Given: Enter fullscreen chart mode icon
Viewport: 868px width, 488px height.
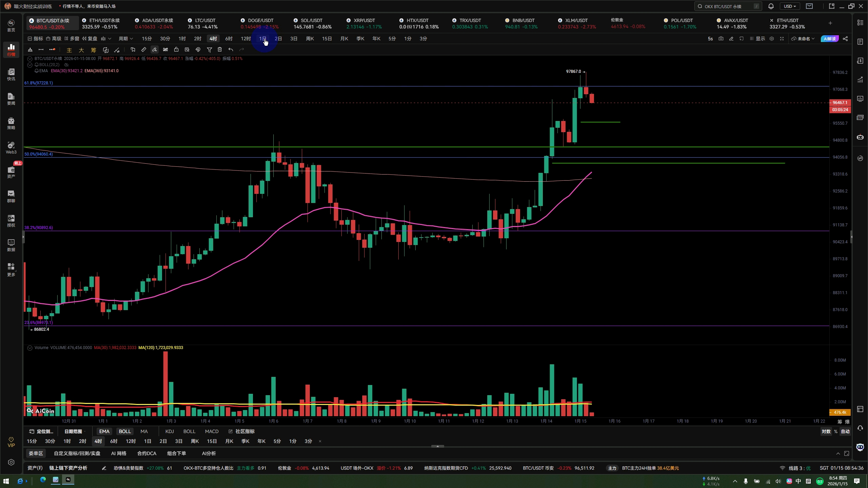Looking at the screenshot, I should pyautogui.click(x=782, y=39).
